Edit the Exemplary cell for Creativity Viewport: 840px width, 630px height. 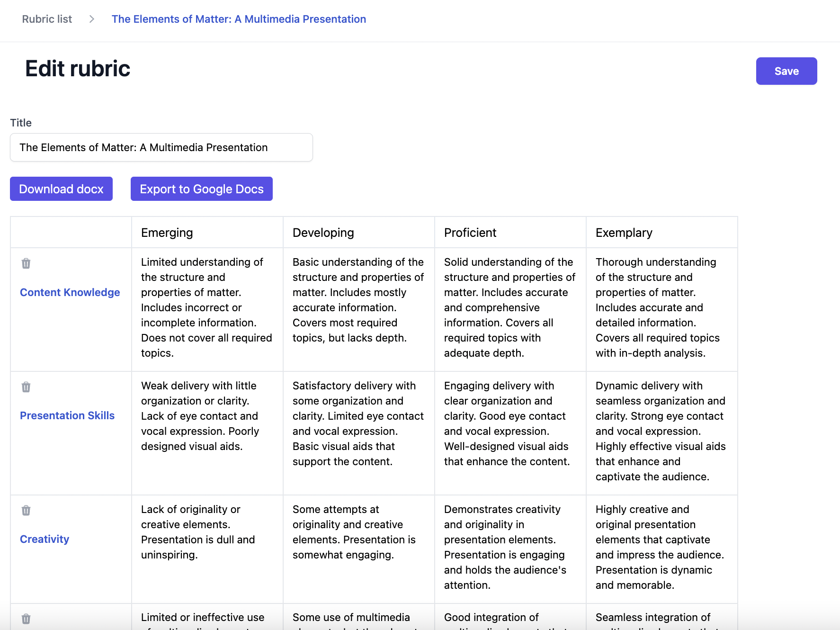661,547
